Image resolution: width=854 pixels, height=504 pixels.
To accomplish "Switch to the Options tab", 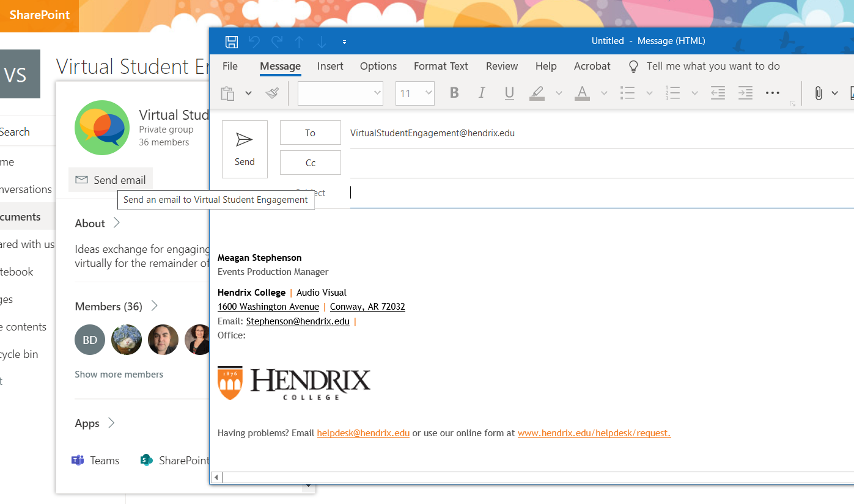I will point(378,66).
